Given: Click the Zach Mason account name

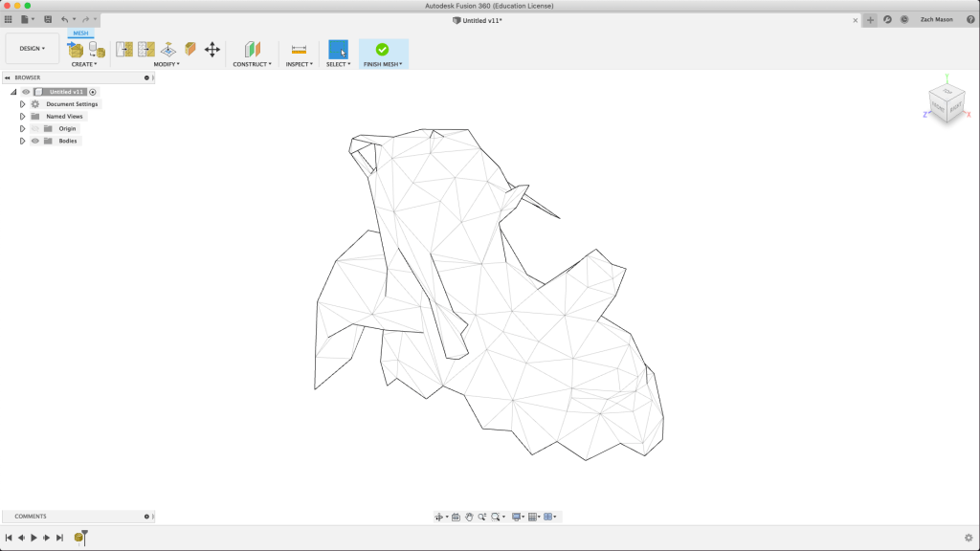Looking at the screenshot, I should click(x=935, y=19).
